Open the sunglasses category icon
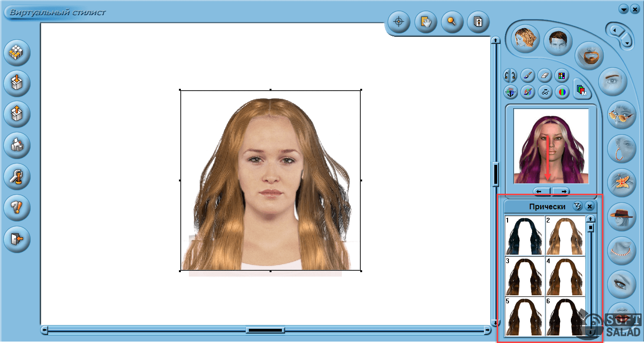The height and width of the screenshot is (343, 644). click(621, 115)
